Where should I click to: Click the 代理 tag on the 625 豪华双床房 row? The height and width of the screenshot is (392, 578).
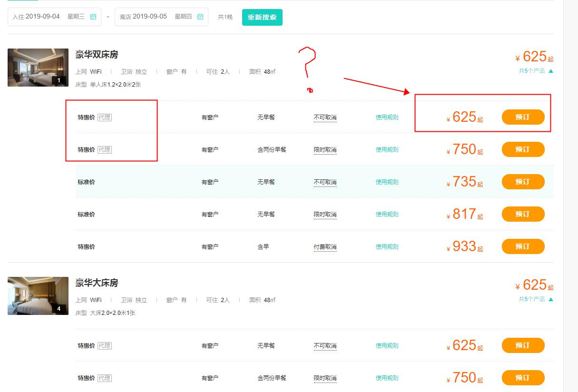(x=104, y=118)
